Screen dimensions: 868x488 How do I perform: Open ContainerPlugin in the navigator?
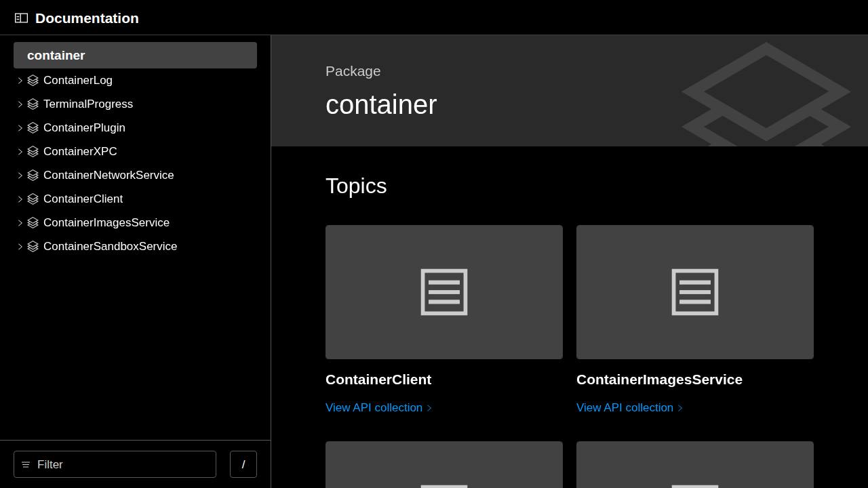[84, 127]
